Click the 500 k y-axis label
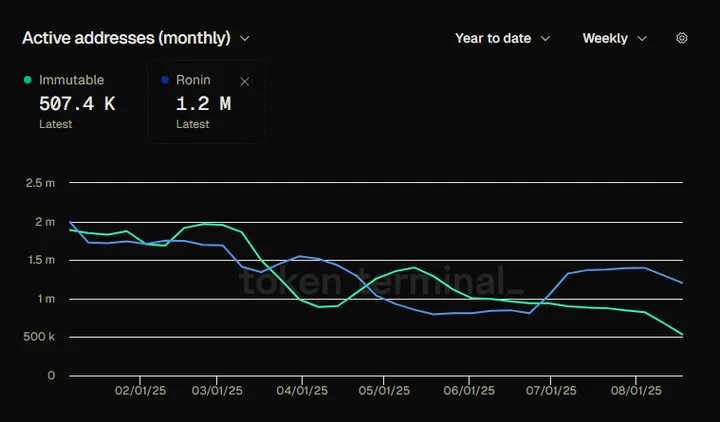The height and width of the screenshot is (422, 720). tap(41, 337)
